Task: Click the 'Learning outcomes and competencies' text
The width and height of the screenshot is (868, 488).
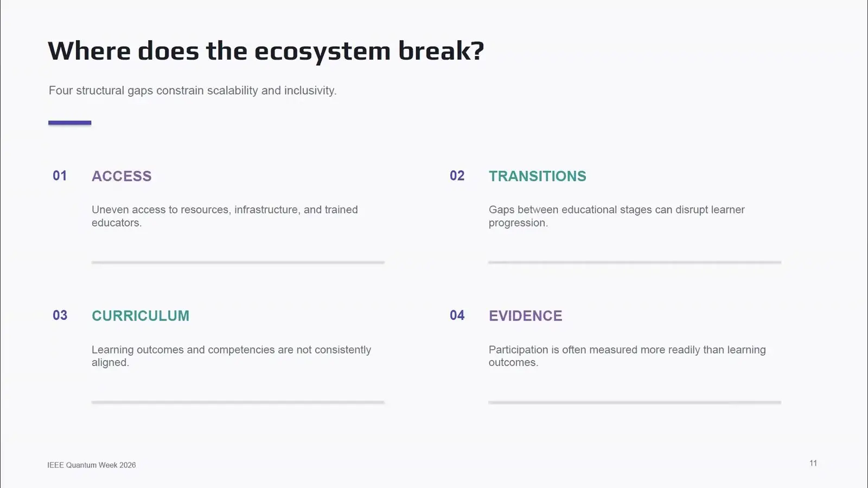Action: 231,356
